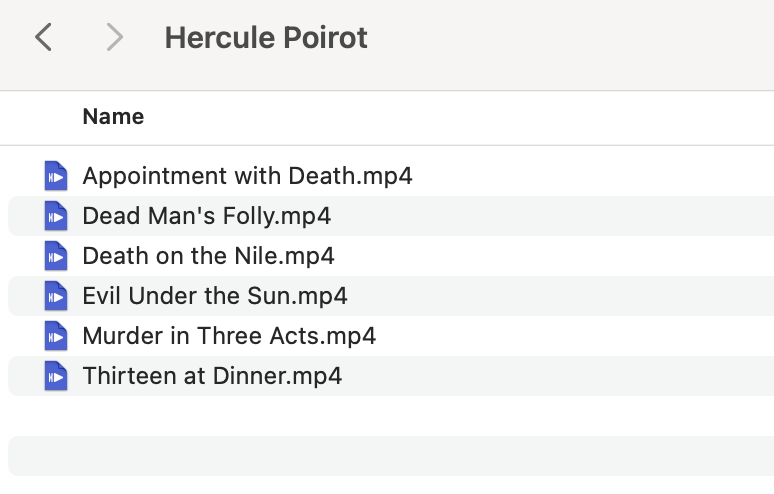Select the file named Thirteen at Dinner.mp4

point(212,376)
